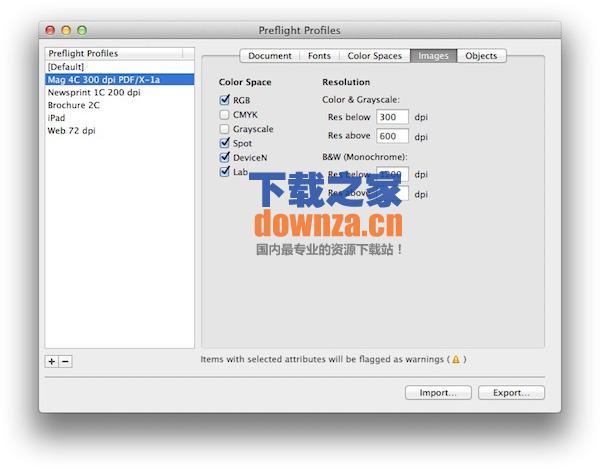Enable the Grayscale checkbox
The width and height of the screenshot is (600, 469).
[x=225, y=129]
